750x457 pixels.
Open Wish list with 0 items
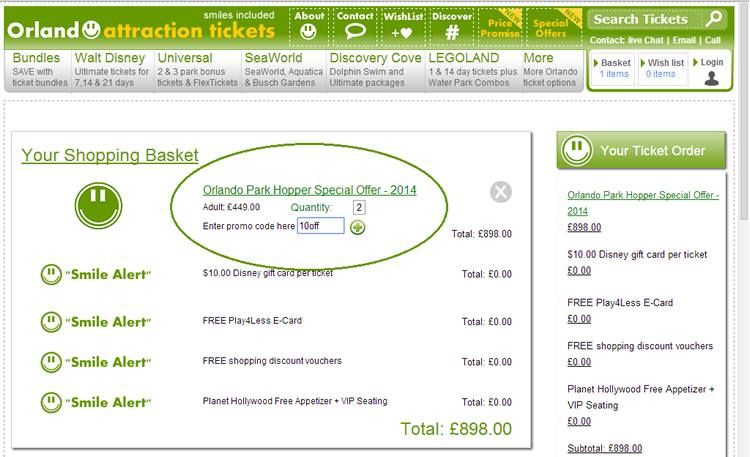[662, 68]
